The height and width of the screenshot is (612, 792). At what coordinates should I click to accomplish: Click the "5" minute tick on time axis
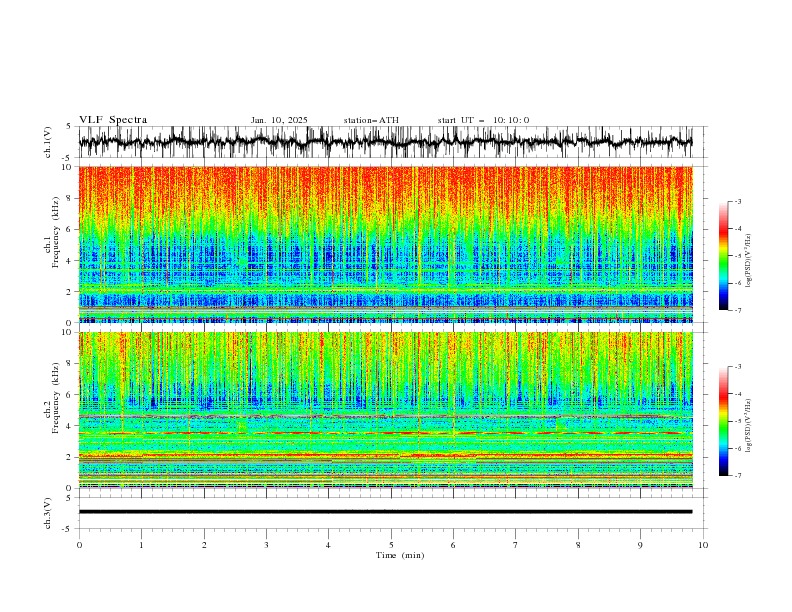391,545
